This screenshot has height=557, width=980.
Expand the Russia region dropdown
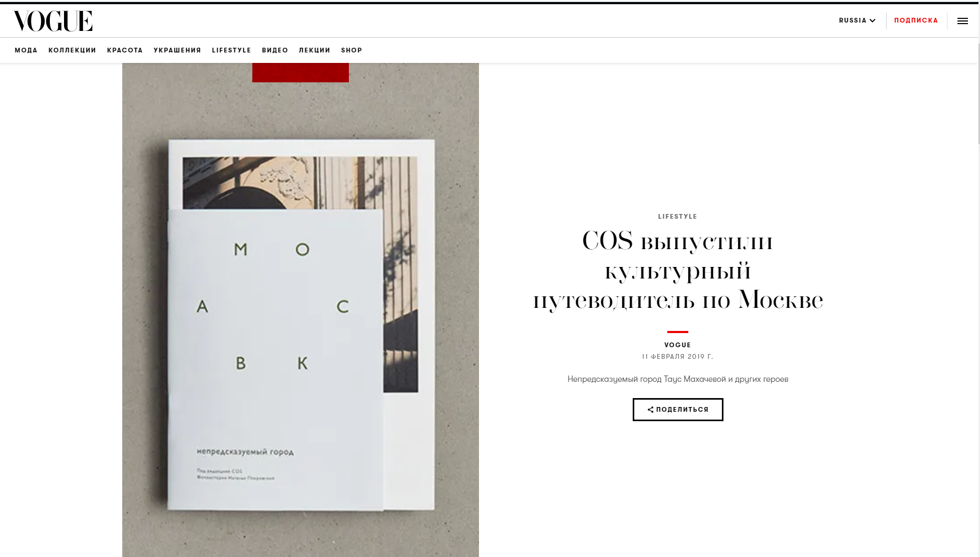tap(857, 20)
